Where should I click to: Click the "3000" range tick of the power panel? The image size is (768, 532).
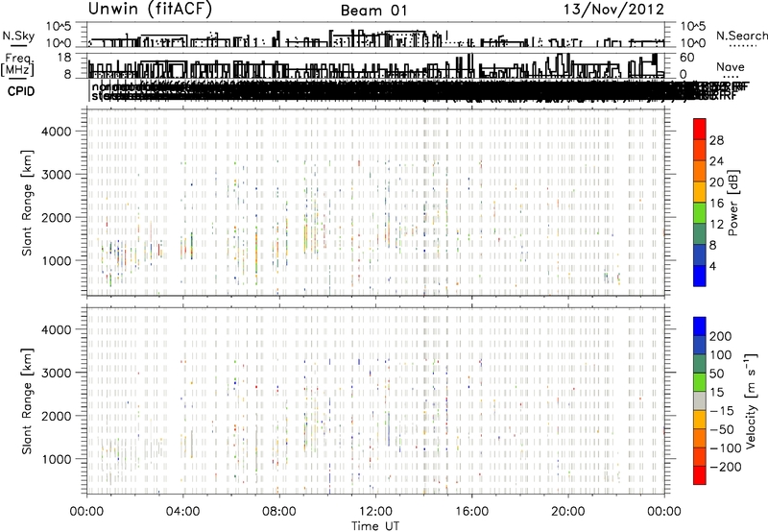point(56,175)
